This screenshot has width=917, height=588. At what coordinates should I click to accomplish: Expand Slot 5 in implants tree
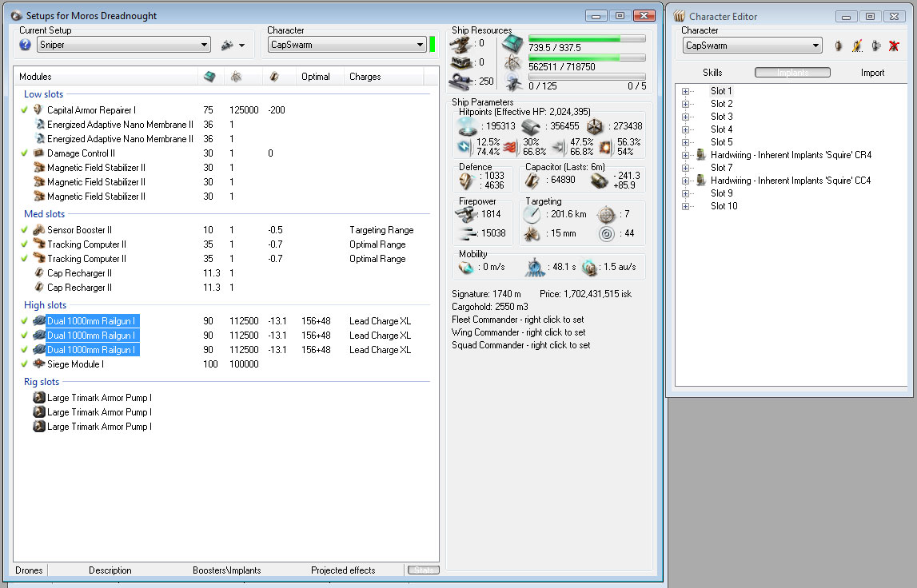tap(685, 143)
